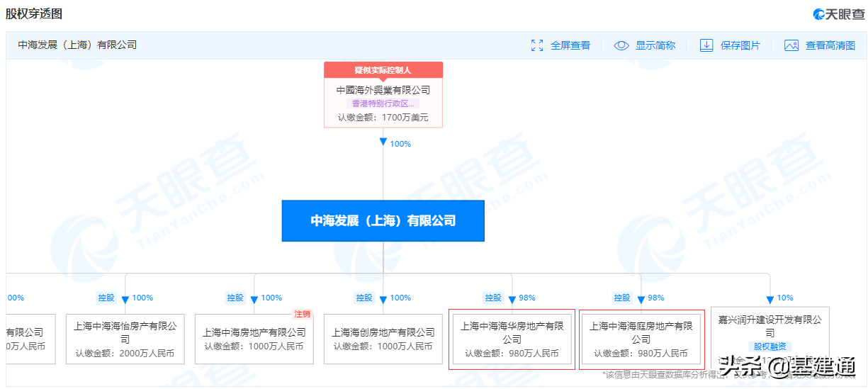This screenshot has width=868, height=389.
Task: Open the 上海海创房地产有限公司 node
Action: pos(383,339)
